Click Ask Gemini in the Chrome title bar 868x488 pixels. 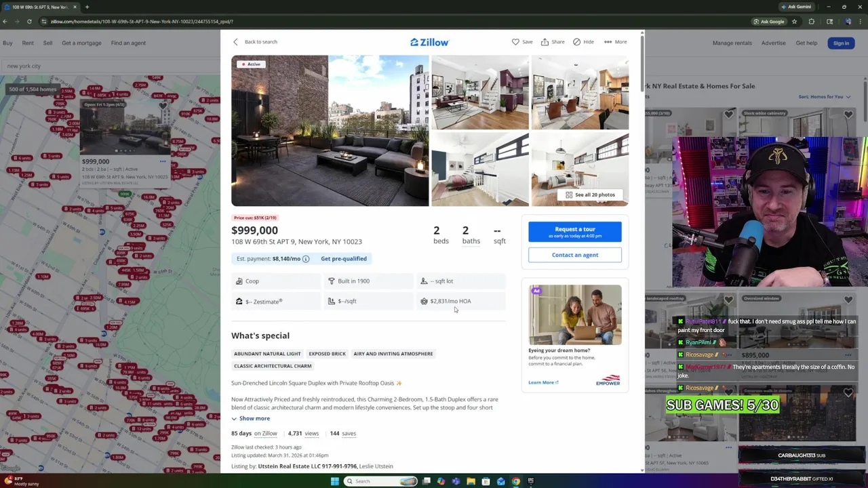(795, 7)
